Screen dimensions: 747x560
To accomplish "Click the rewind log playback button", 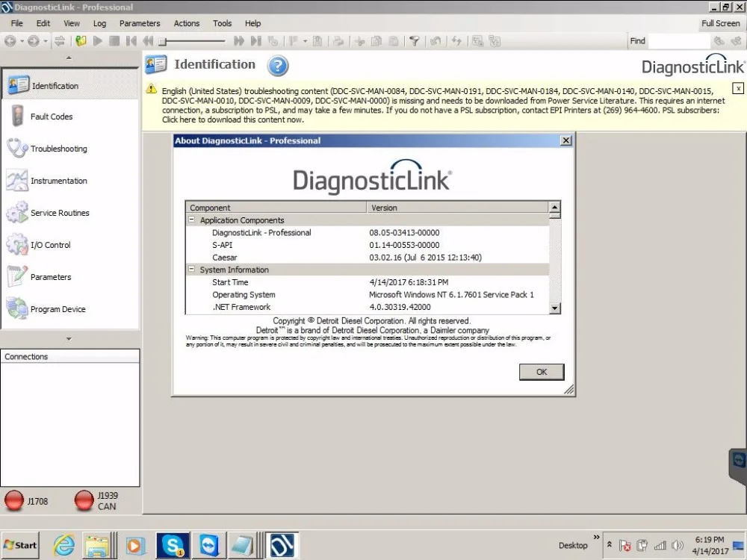I will click(x=148, y=41).
